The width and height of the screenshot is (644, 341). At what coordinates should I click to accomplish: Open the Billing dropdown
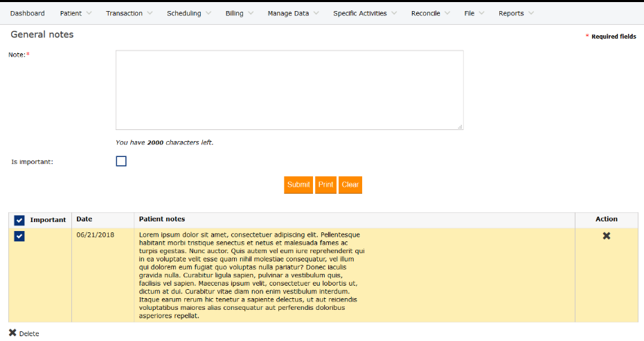pos(240,13)
